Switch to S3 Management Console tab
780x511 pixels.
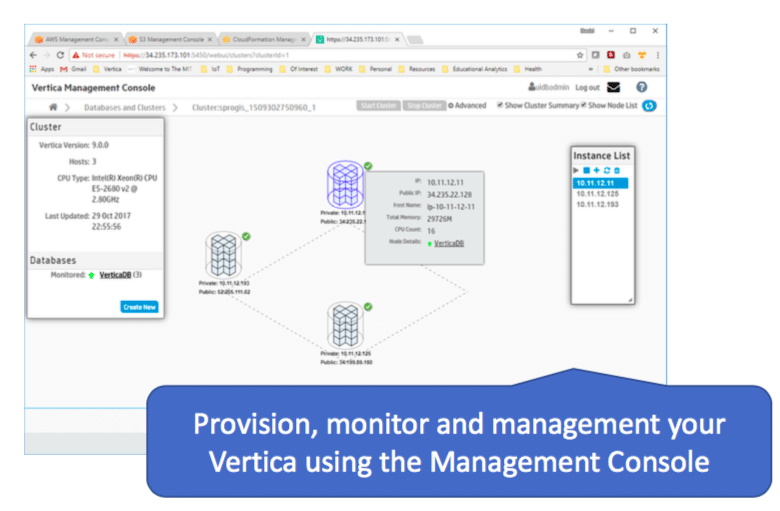point(170,39)
